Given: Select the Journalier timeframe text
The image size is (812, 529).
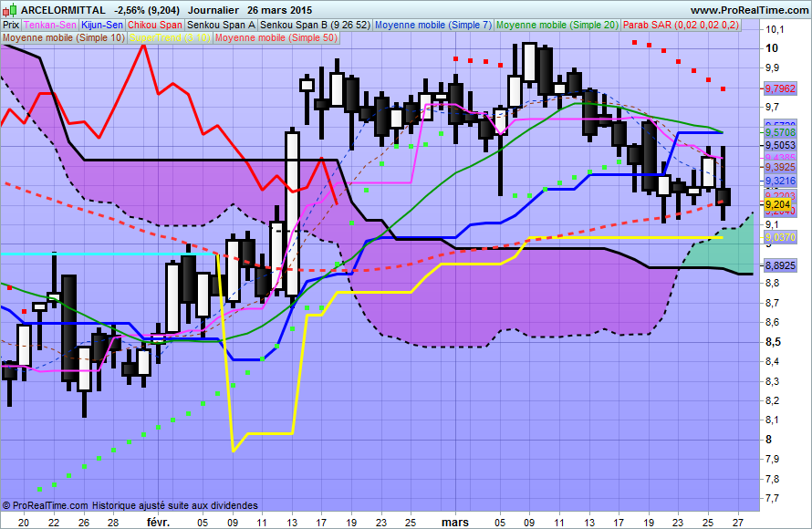Looking at the screenshot, I should click(213, 10).
